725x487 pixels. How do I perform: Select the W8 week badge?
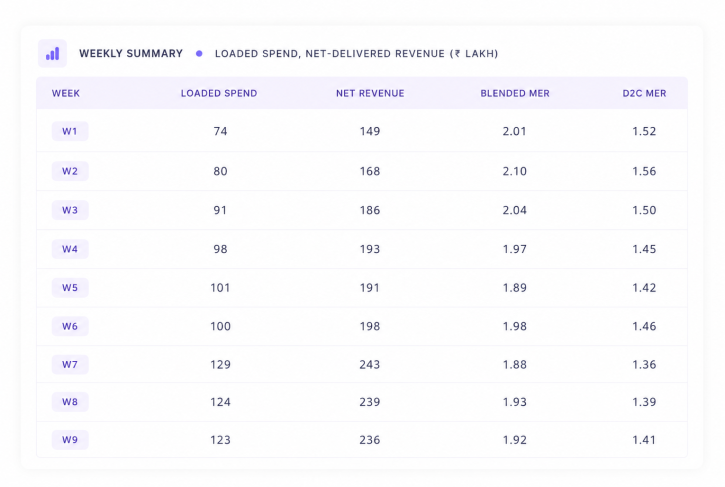click(70, 402)
